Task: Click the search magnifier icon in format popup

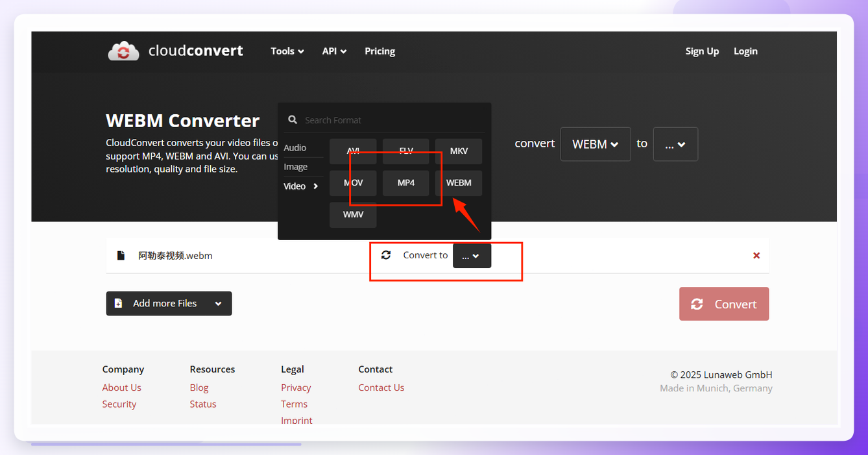Action: click(293, 120)
